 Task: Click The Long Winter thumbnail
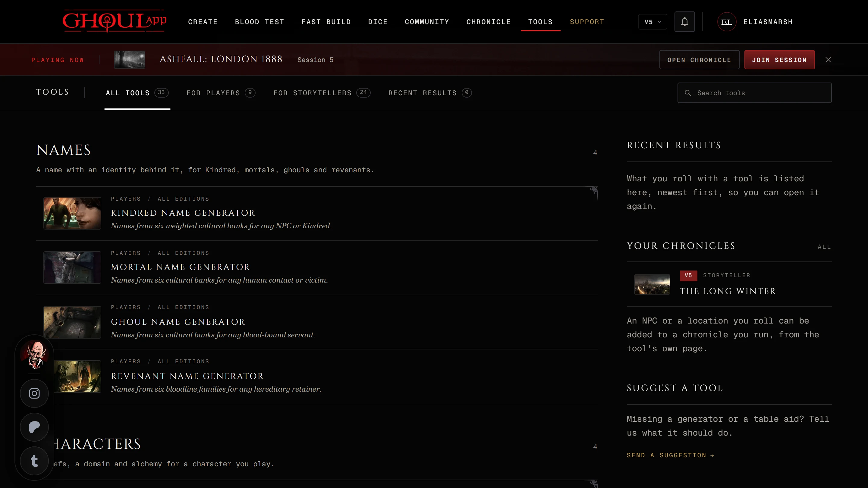coord(652,284)
